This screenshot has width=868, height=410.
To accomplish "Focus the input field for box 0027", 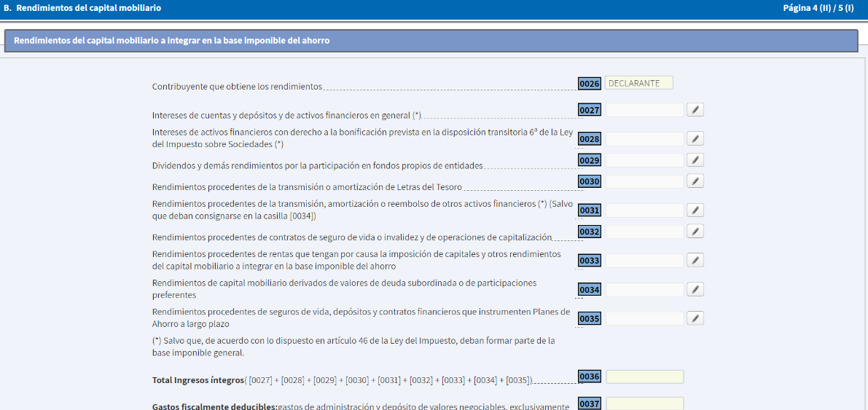I will (x=644, y=110).
